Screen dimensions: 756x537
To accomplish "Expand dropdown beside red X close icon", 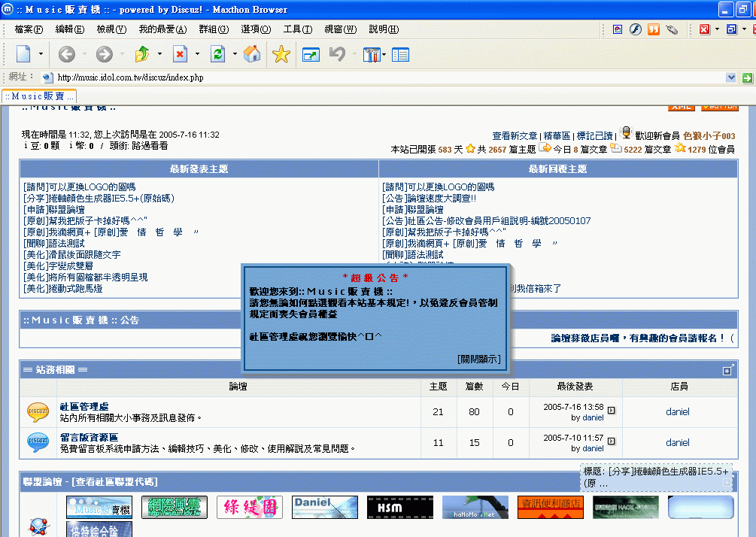I will 717,29.
